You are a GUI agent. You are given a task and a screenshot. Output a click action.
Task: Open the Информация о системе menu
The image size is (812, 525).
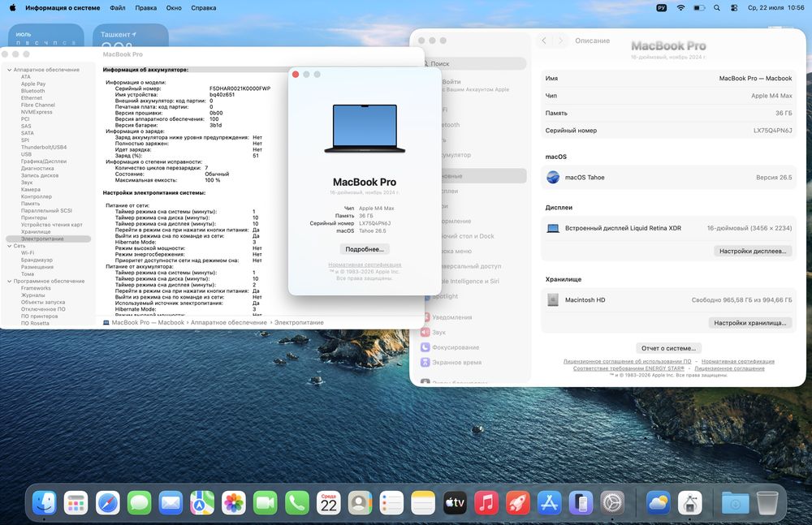(63, 8)
